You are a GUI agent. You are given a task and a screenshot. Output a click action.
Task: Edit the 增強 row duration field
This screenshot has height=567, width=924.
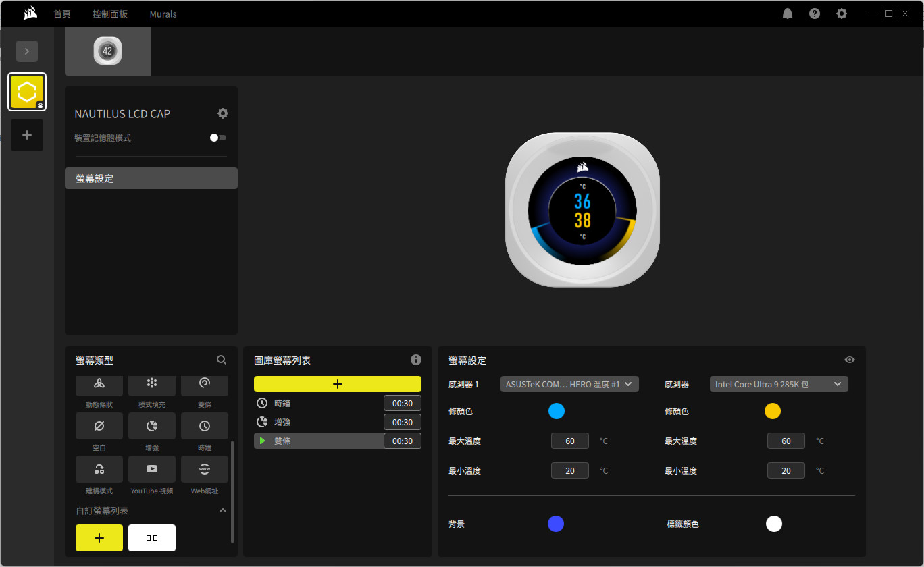(x=403, y=422)
